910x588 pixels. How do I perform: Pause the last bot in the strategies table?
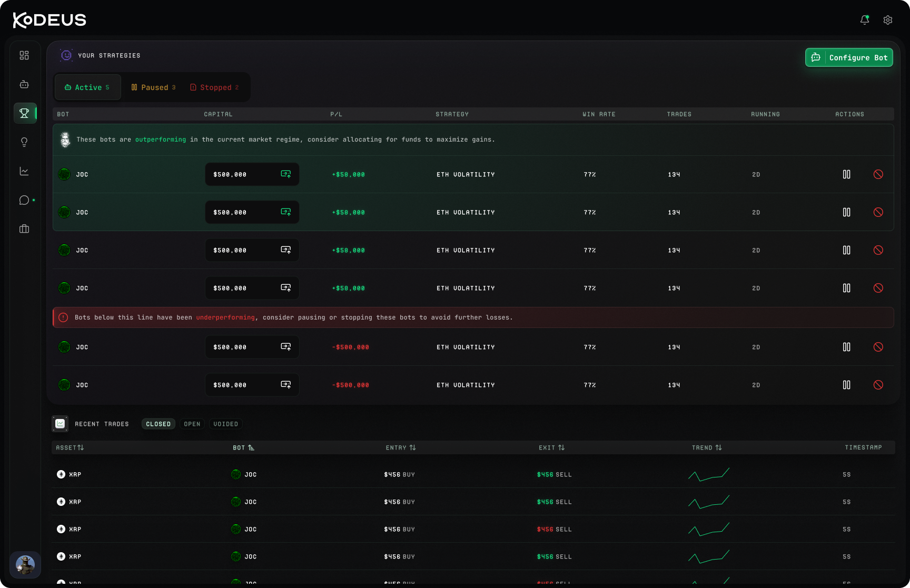point(847,385)
